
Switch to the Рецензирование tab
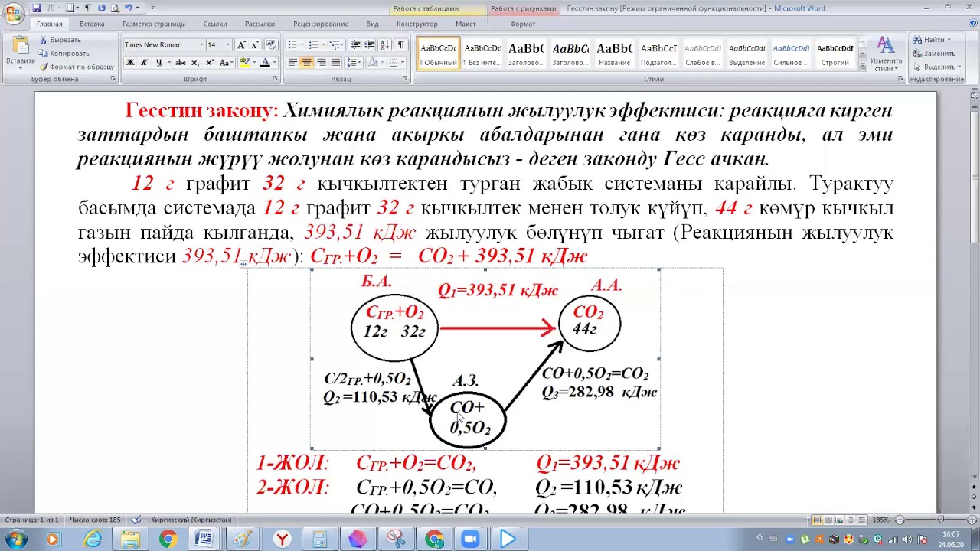(320, 24)
